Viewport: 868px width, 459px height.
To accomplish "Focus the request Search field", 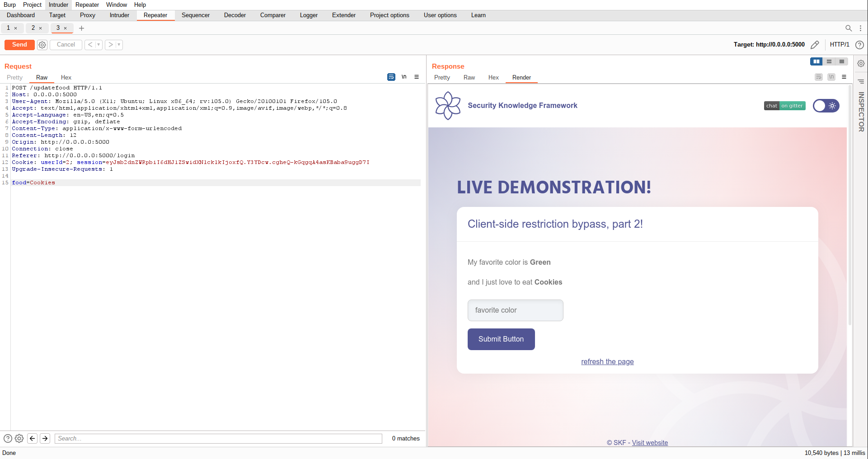I will click(x=218, y=438).
